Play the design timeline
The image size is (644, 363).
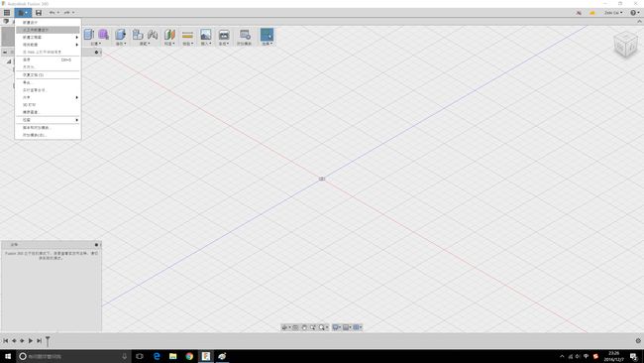click(x=31, y=341)
